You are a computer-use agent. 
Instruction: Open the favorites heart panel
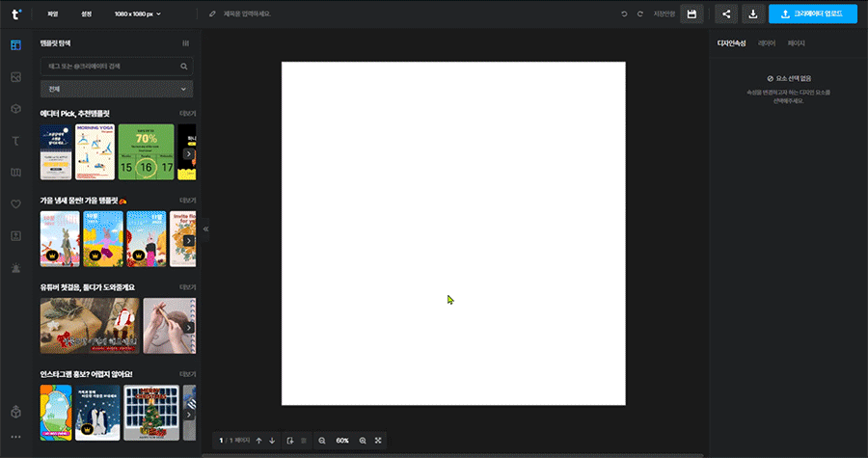[15, 203]
